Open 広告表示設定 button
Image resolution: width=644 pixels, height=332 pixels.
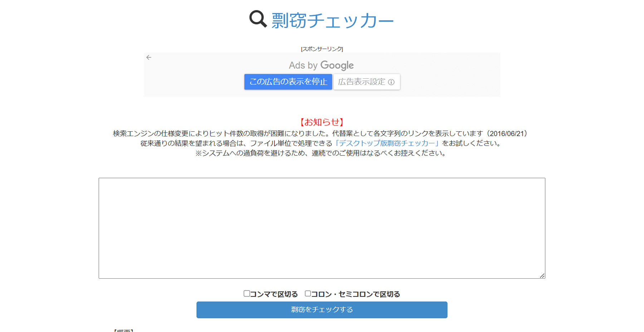367,82
